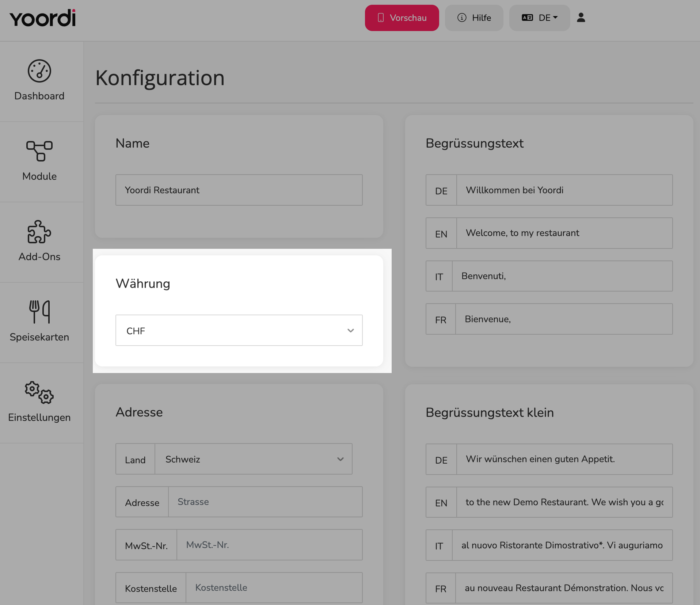Expand the Währung dropdown chevron
This screenshot has width=700, height=605.
(x=351, y=331)
